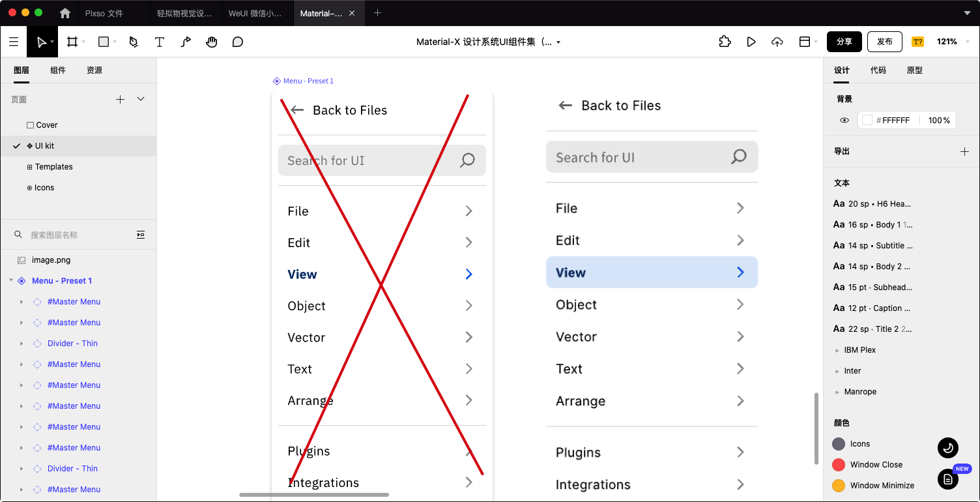The width and height of the screenshot is (980, 502).
Task: Click the Window Minimize orange swatch
Action: click(839, 486)
